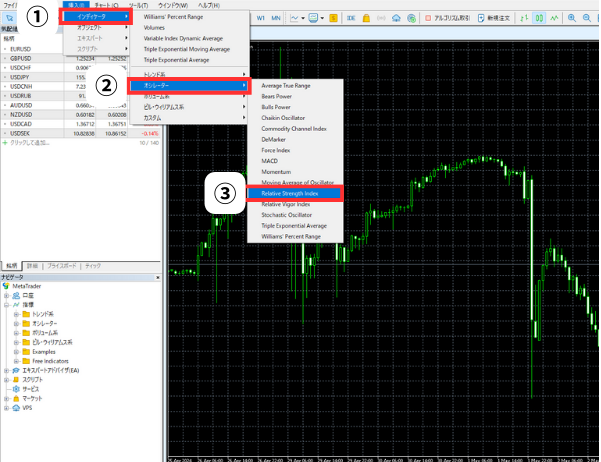601x462 pixels.
Task: Switch to the W1 weekly timeframe
Action: (x=260, y=18)
